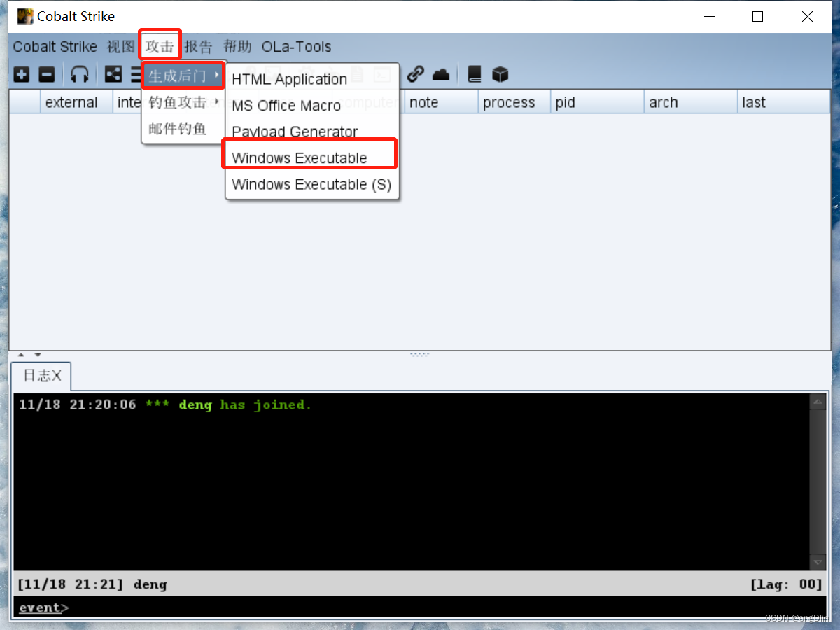Collapse the bottom pane with the down split arrow

(x=37, y=355)
